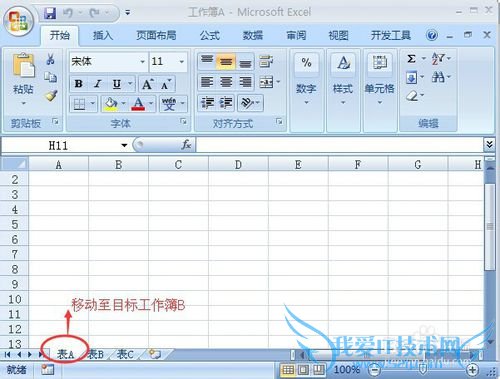Viewport: 500px width, 379px height.
Task: Activate the Format Painter brush
Action: [x=51, y=96]
